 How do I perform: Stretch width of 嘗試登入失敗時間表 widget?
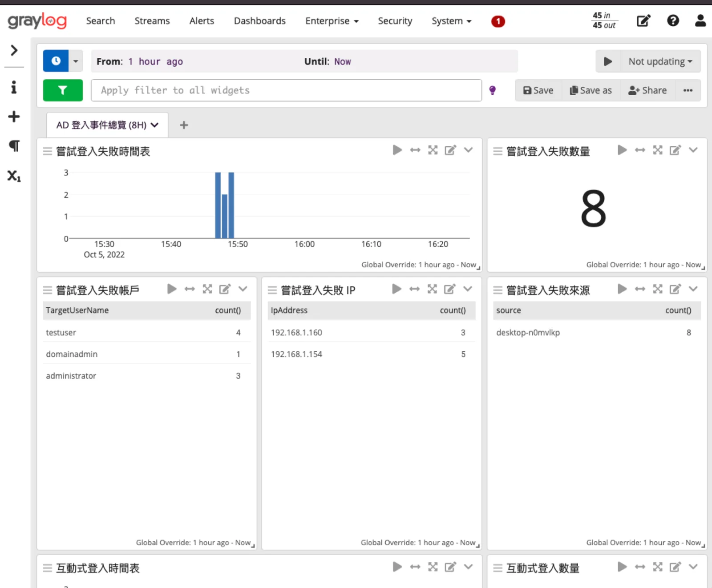[x=415, y=150]
